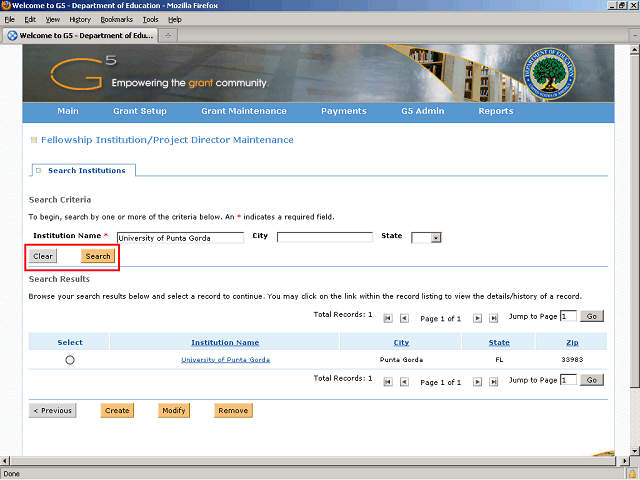The height and width of the screenshot is (480, 640).
Task: Open a new browser tab
Action: point(168,36)
